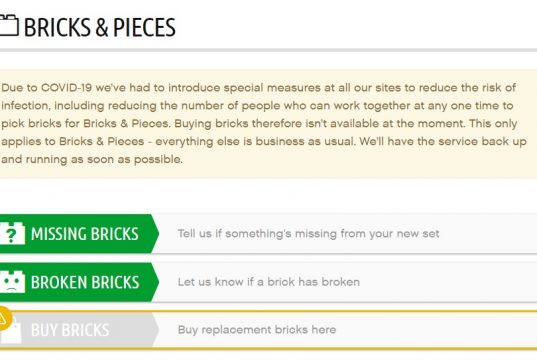Select the greyed-out Buy Bricks label
Screen dimensions: 537x360
70,330
